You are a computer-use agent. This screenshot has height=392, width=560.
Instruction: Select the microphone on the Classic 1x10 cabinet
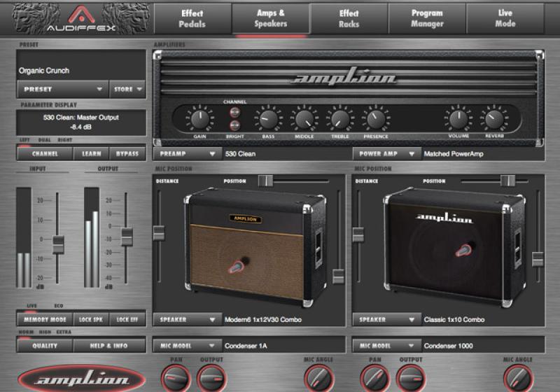464,250
